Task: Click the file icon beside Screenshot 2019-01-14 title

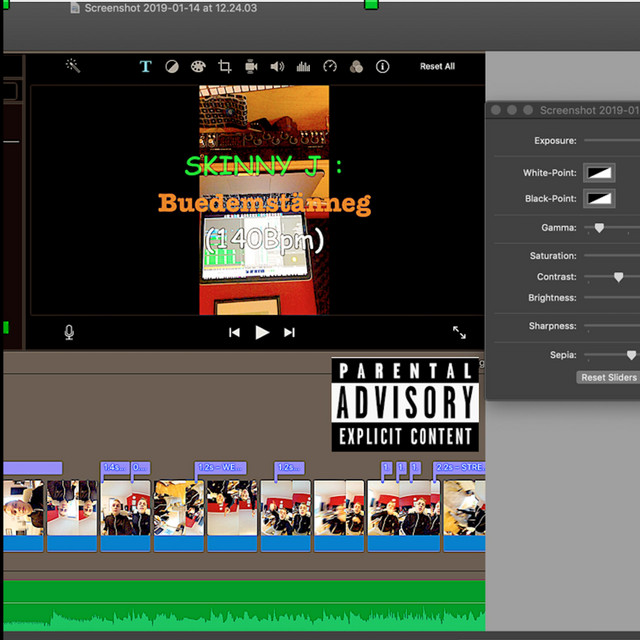Action: click(75, 8)
